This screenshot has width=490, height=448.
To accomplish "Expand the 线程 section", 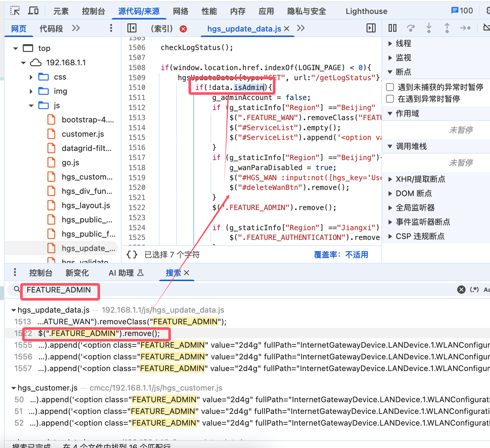I will 390,43.
